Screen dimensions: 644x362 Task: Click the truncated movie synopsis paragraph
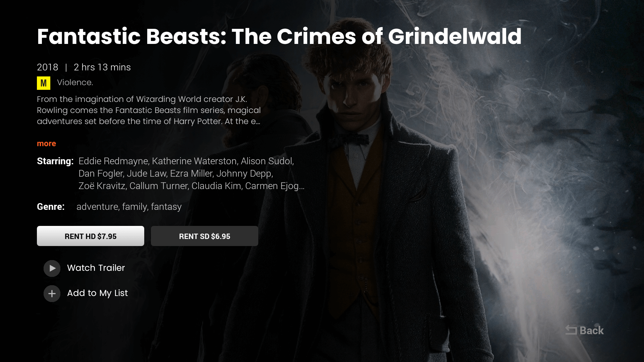(x=149, y=110)
